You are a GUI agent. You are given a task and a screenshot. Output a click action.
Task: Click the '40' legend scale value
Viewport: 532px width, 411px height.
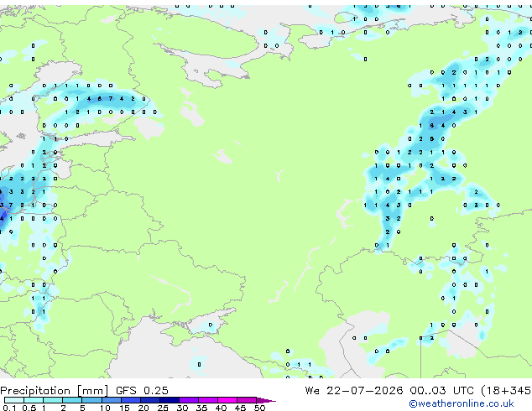[x=221, y=408]
